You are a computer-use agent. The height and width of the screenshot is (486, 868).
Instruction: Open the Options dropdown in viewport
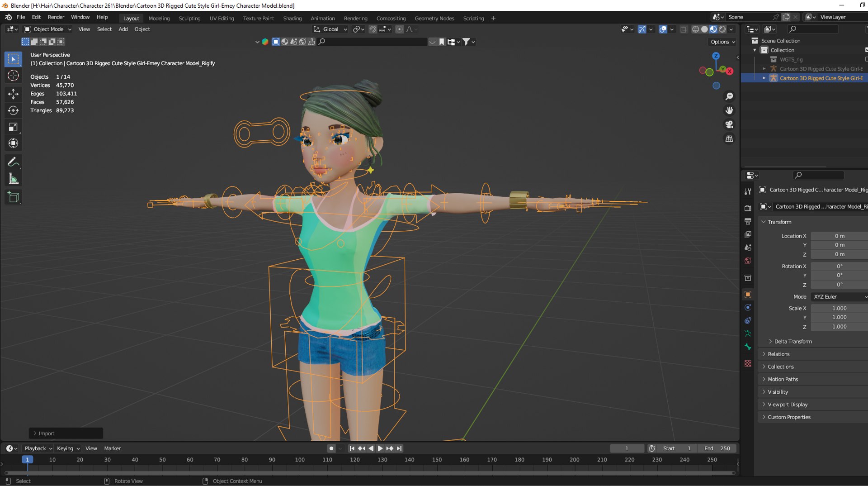722,42
